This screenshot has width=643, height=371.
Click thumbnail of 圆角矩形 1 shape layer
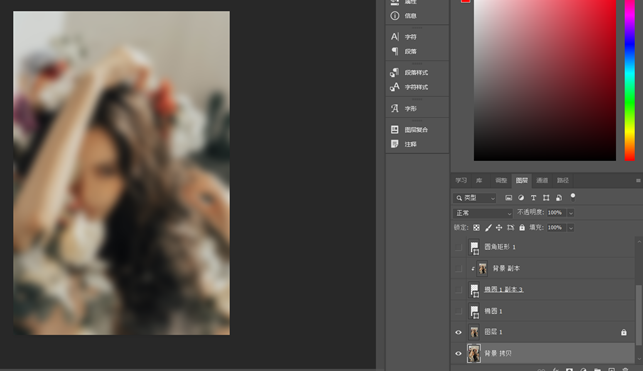[x=474, y=247]
